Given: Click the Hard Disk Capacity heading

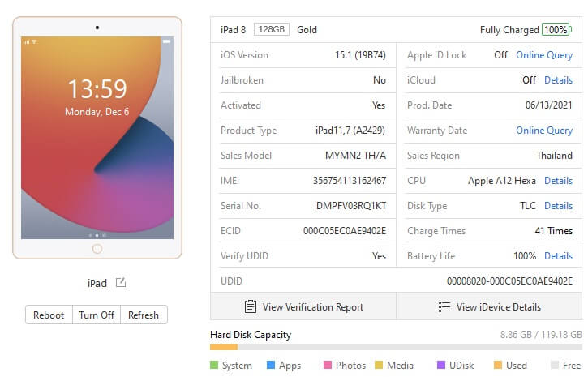Looking at the screenshot, I should point(251,334).
